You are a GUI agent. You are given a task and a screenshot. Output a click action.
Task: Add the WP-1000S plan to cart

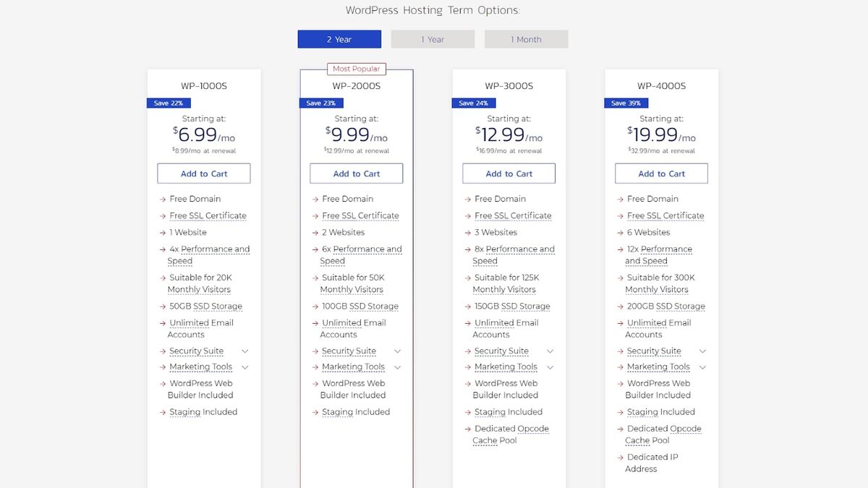203,174
